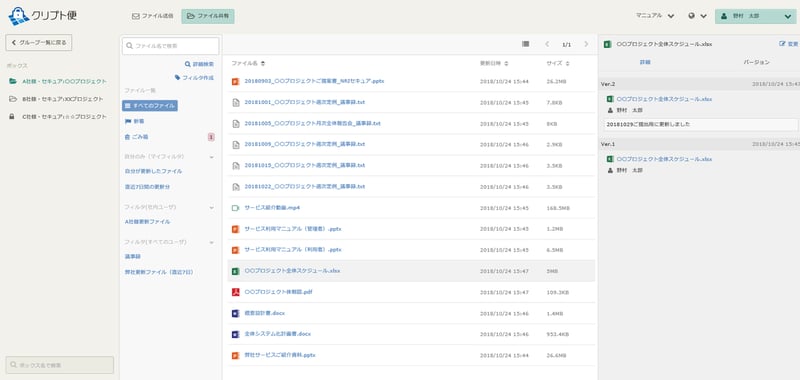
Task: Switch to the 詳細 tab
Action: point(645,62)
